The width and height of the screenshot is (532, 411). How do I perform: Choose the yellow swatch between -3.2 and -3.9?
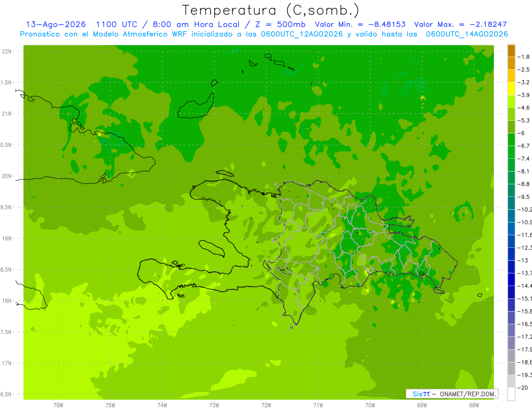click(511, 89)
